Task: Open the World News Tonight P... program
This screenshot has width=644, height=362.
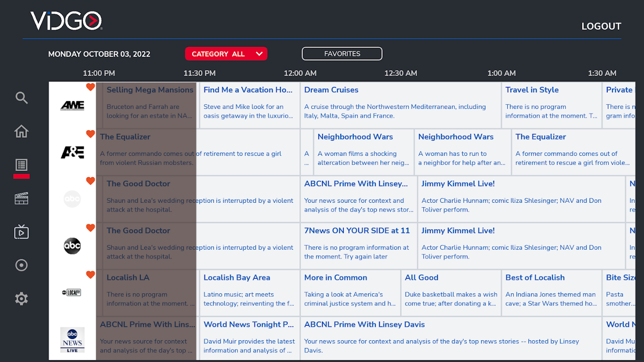Action: (250, 338)
